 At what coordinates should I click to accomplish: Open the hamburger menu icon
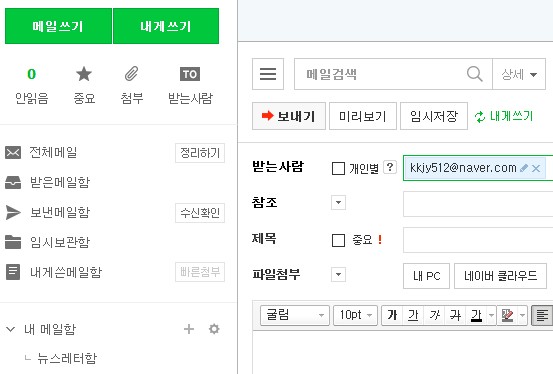point(268,74)
